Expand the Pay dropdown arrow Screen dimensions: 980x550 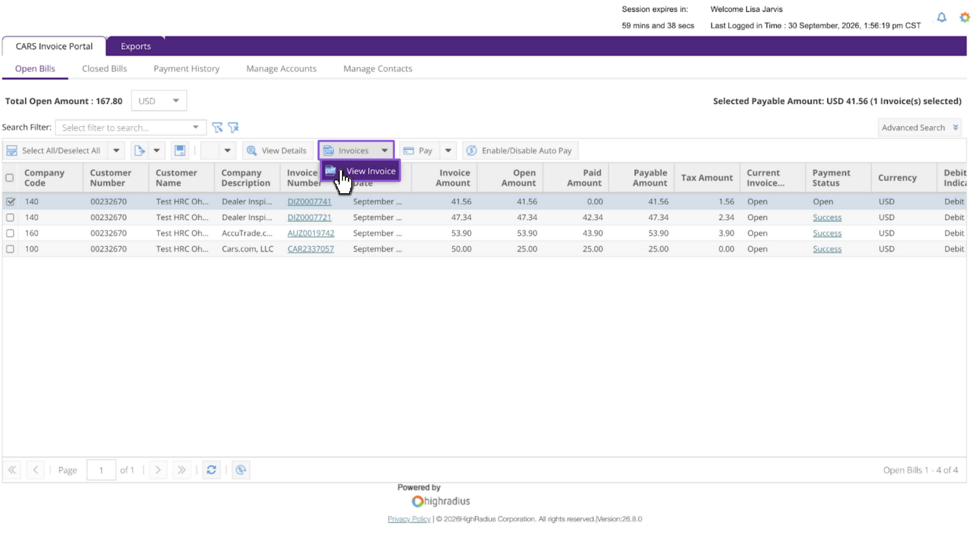(448, 150)
